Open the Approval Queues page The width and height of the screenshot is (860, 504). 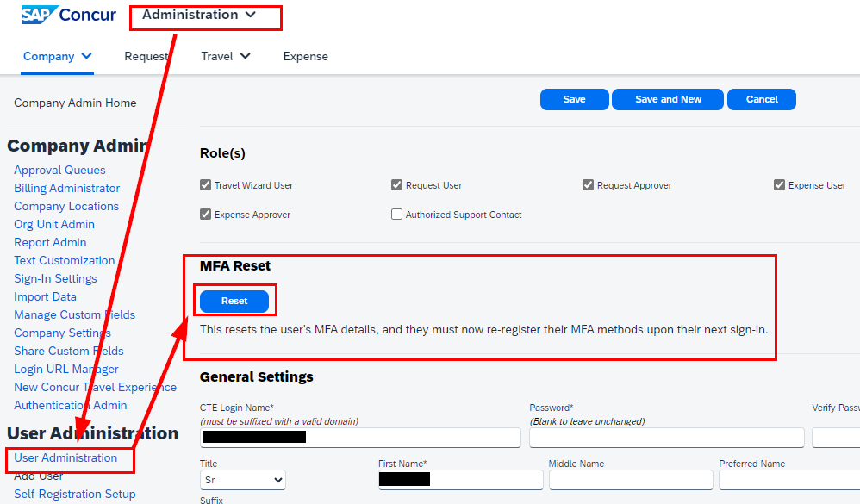[59, 170]
